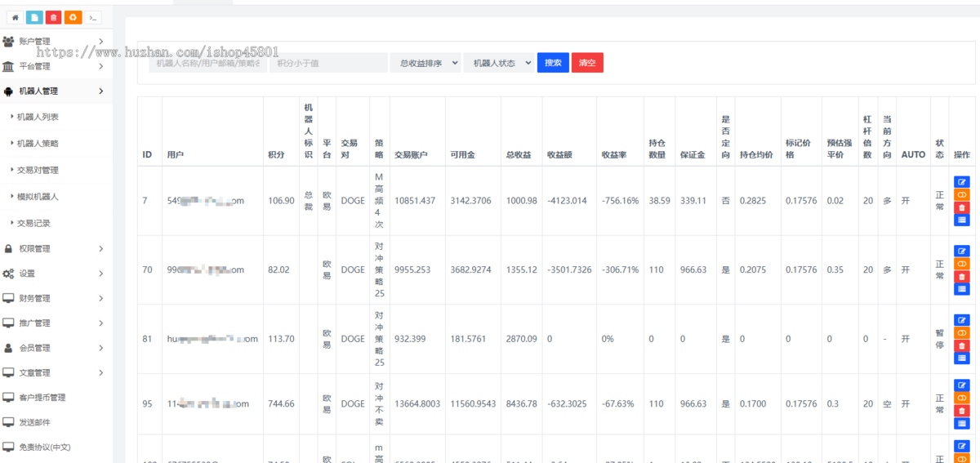The width and height of the screenshot is (980, 463).
Task: Open the 总收益排序 sort dropdown
Action: pyautogui.click(x=425, y=63)
